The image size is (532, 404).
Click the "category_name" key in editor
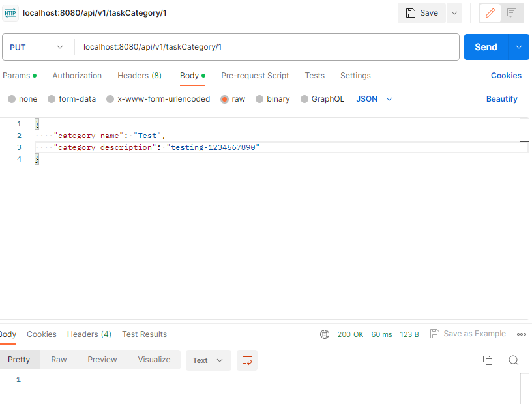[x=89, y=136]
